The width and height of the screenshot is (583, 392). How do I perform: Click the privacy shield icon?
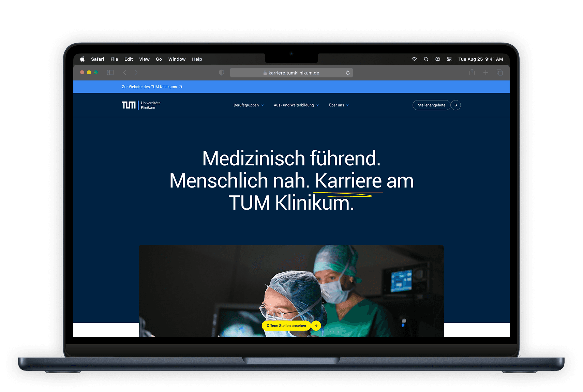[x=222, y=73]
